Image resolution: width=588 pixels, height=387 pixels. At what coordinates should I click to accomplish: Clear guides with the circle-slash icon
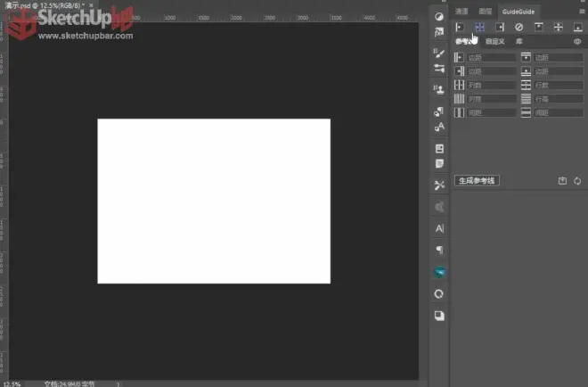click(519, 27)
